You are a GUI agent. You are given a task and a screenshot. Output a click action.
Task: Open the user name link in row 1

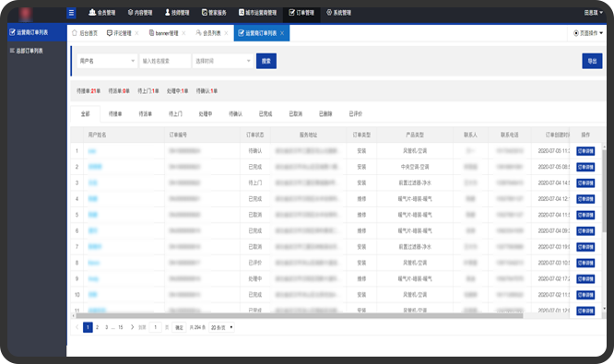pyautogui.click(x=92, y=151)
